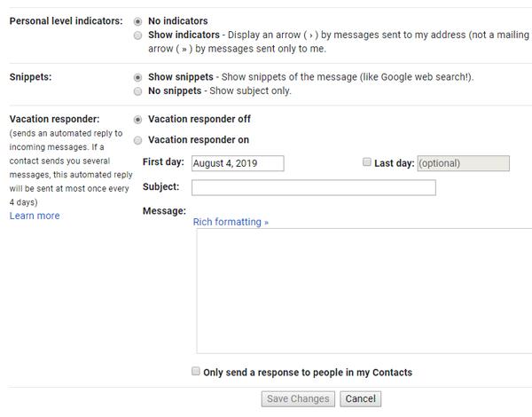Viewport: 532px width, 417px height.
Task: Choose the Show snippets radio button
Action: (x=137, y=77)
